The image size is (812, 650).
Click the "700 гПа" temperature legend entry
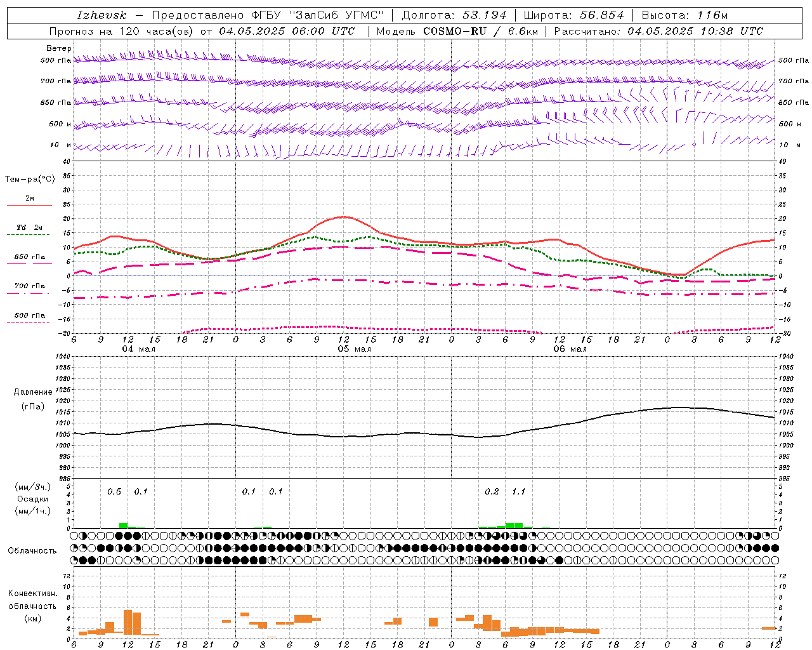[x=29, y=286]
